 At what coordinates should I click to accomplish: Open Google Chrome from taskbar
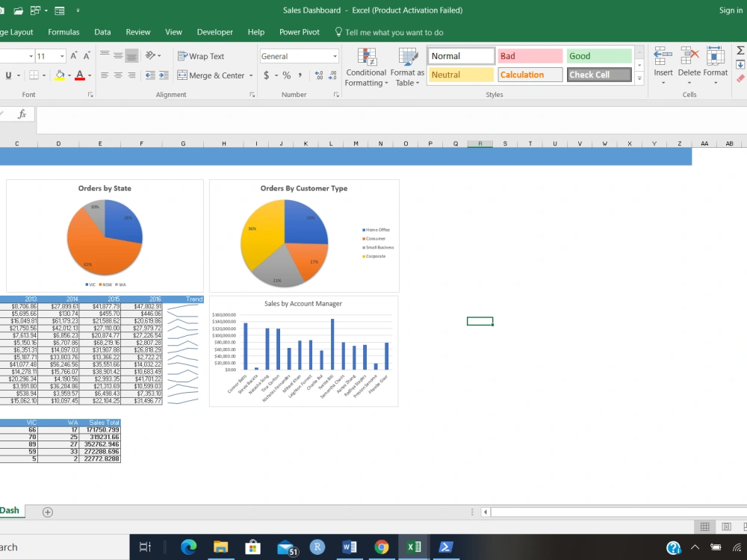[381, 547]
